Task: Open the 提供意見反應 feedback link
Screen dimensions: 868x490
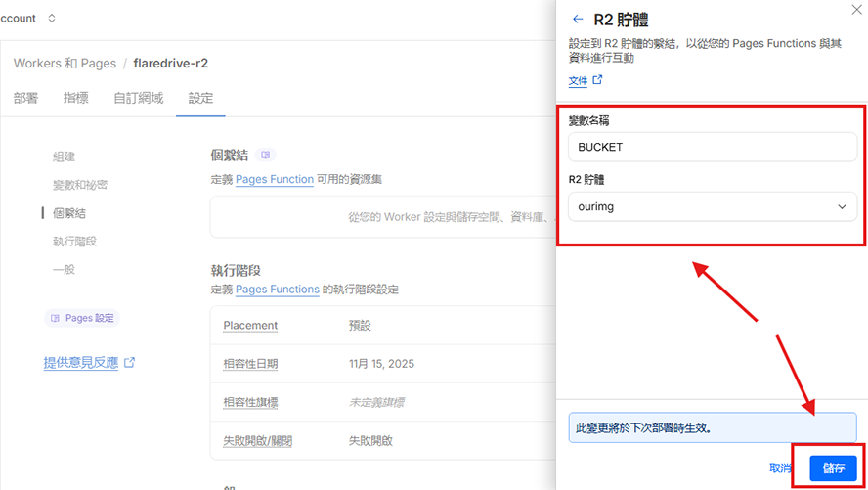Action: tap(81, 363)
